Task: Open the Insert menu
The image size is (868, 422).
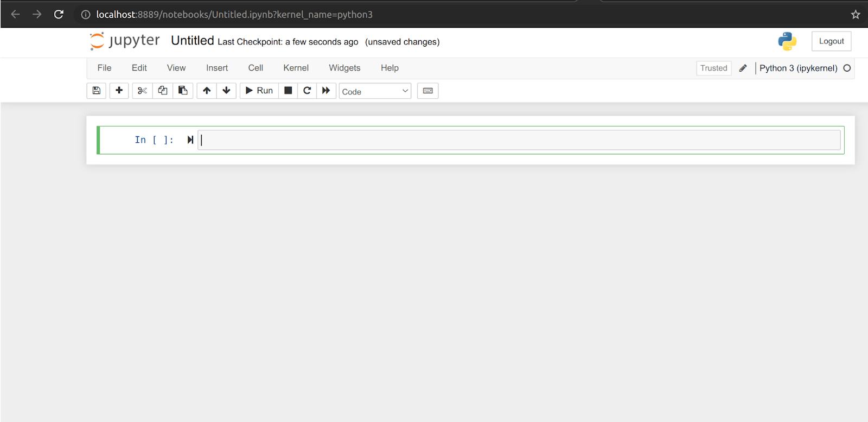Action: 217,68
